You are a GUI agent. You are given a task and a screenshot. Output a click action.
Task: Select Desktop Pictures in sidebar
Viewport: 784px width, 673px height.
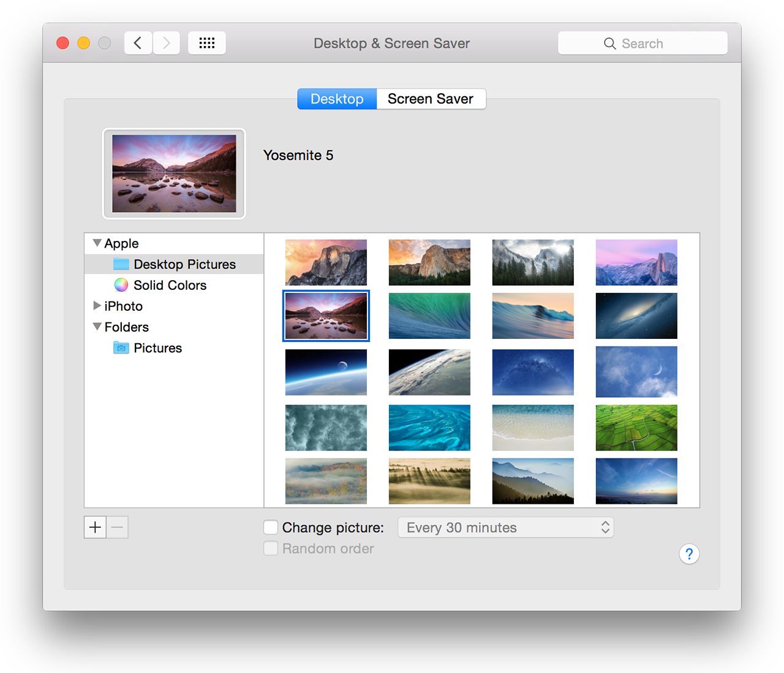click(174, 264)
